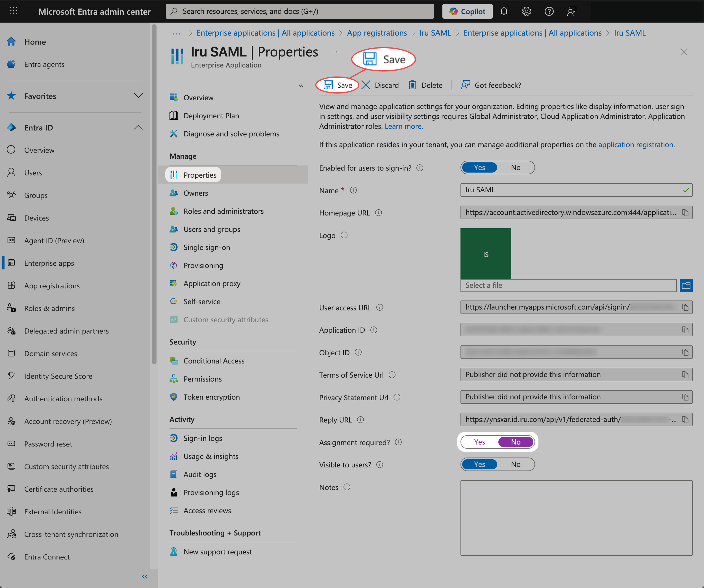Image resolution: width=704 pixels, height=588 pixels.
Task: Open Sign-in logs under Activity
Action: point(203,439)
